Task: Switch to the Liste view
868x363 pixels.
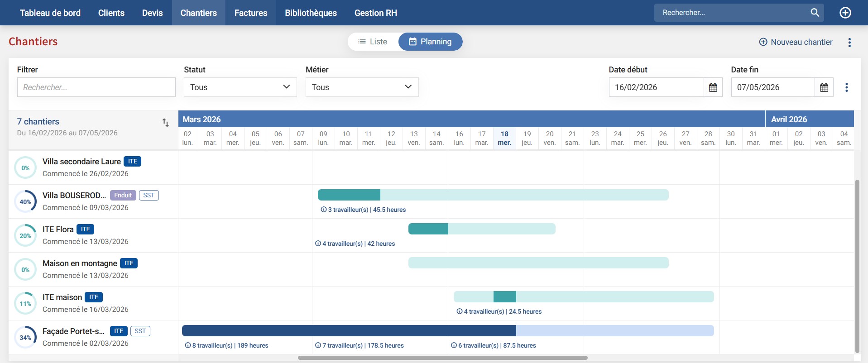Action: (373, 42)
